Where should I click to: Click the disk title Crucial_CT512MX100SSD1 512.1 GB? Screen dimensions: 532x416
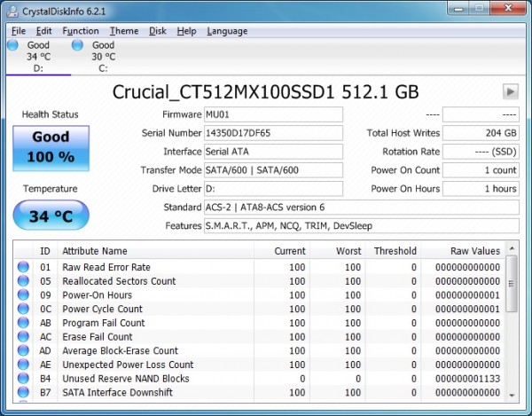click(x=266, y=92)
